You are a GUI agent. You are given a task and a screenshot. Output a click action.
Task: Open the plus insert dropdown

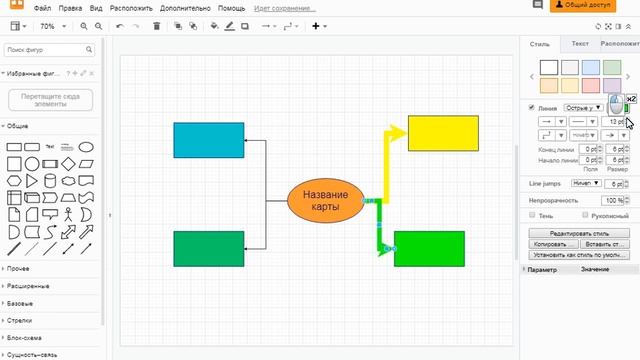point(319,26)
